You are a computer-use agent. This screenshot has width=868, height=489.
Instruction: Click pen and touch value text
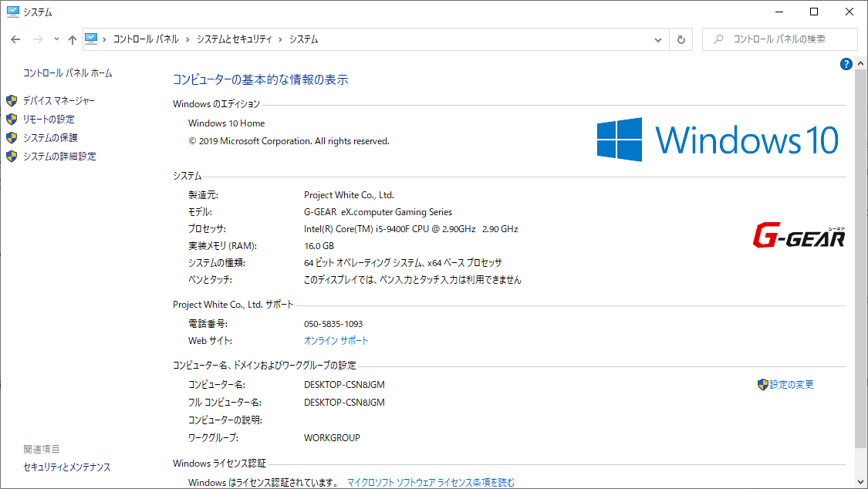413,280
